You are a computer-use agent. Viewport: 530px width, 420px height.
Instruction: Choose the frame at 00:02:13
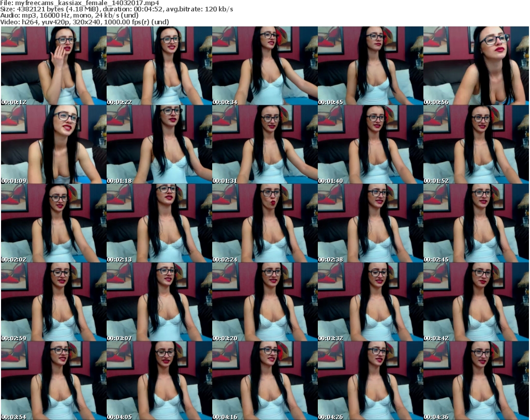(159, 223)
